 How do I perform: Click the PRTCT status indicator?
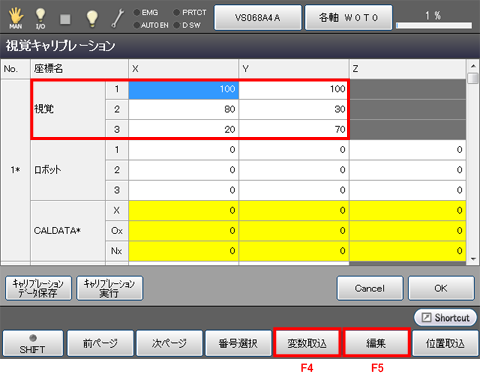pyautogui.click(x=190, y=12)
